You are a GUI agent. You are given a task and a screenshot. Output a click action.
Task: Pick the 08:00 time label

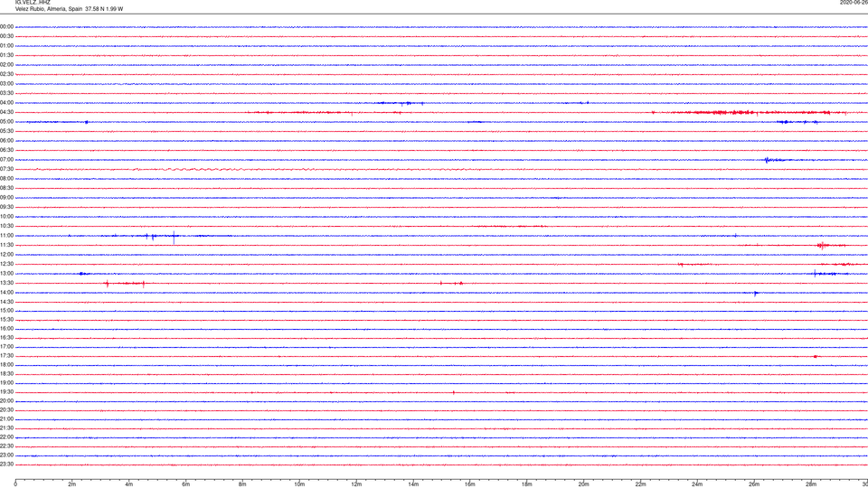6,179
